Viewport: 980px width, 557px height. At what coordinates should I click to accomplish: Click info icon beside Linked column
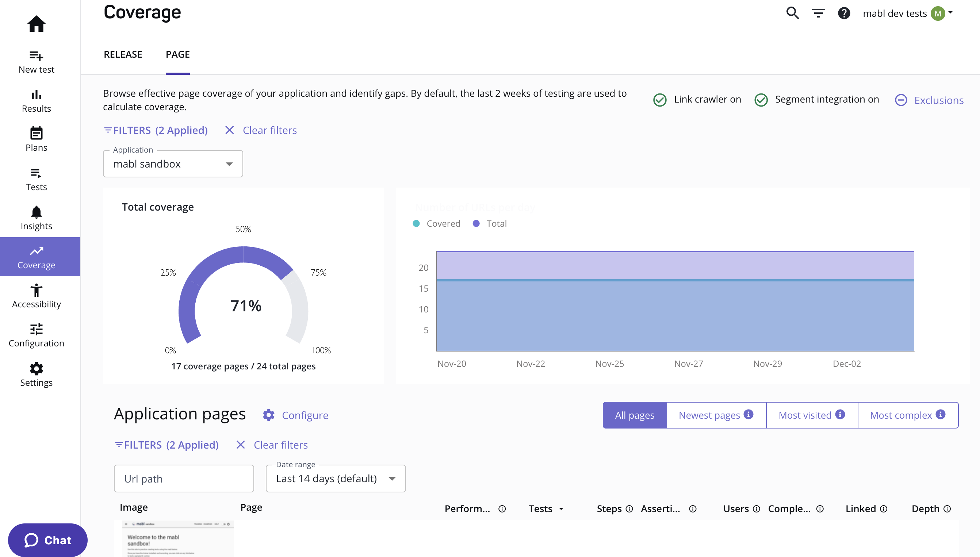(x=883, y=509)
